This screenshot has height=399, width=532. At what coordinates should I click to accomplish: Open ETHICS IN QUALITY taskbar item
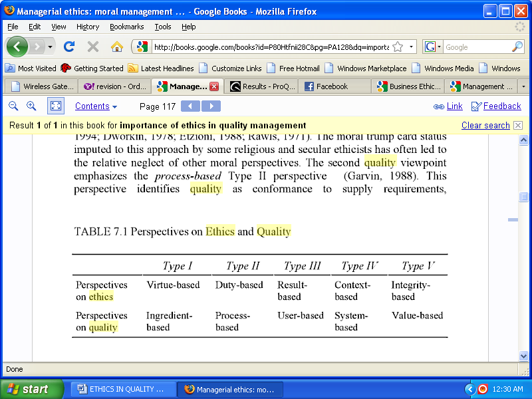124,389
